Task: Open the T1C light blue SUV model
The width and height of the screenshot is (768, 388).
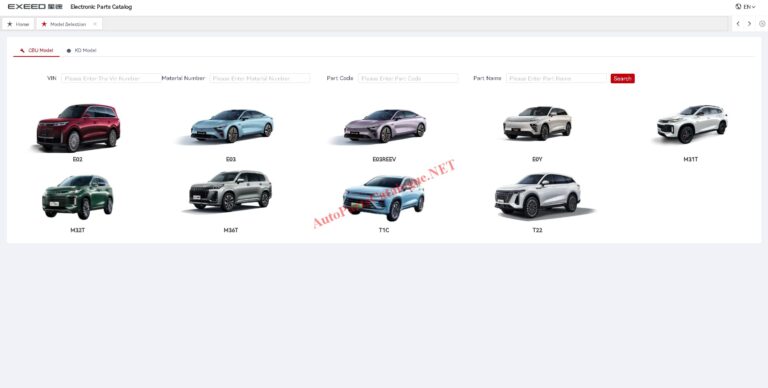Action: [384, 197]
